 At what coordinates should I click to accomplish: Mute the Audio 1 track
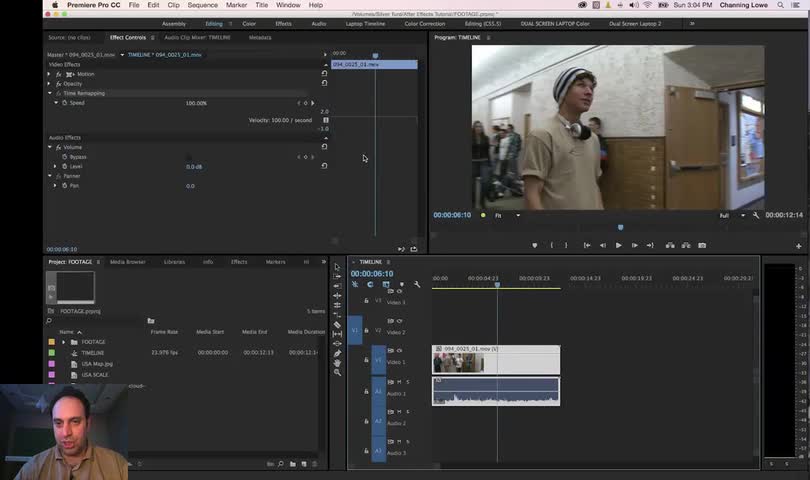(x=399, y=382)
